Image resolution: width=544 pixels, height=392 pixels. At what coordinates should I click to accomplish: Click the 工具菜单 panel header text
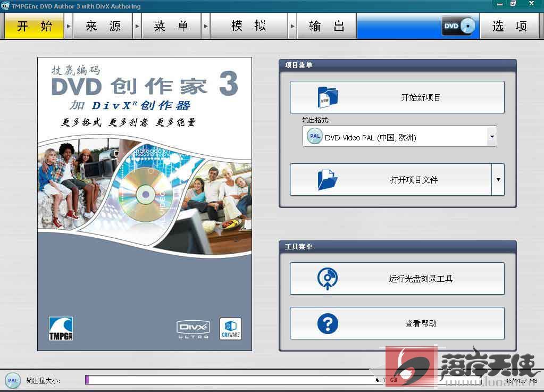coord(298,247)
